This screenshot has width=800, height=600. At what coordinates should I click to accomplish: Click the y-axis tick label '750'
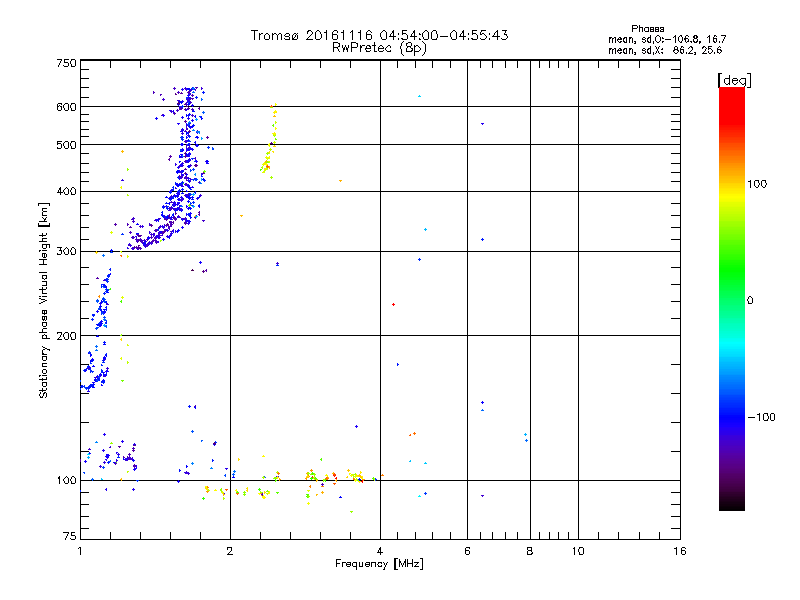click(66, 63)
